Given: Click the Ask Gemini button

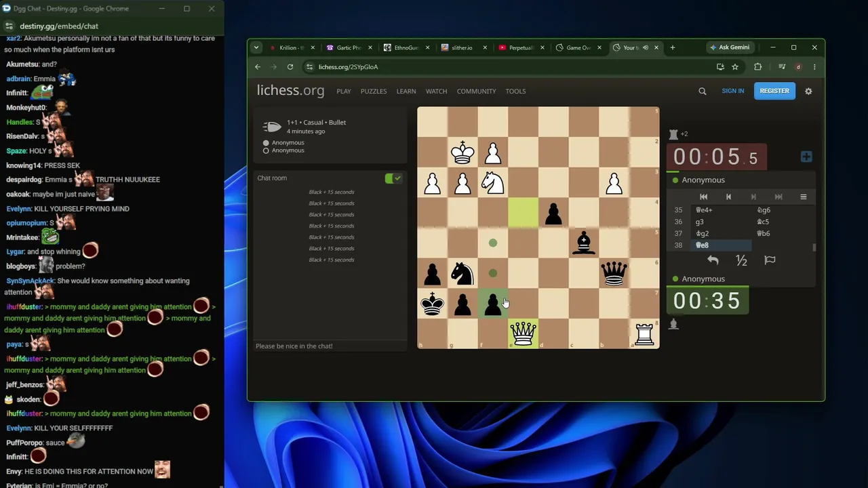Looking at the screenshot, I should [x=730, y=47].
